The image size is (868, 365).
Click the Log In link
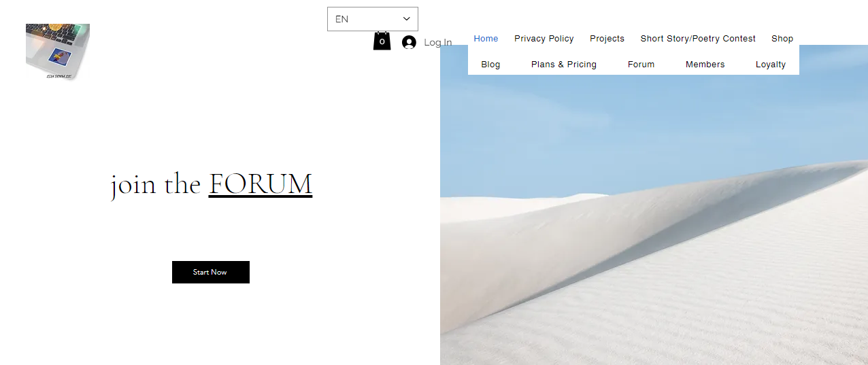pos(438,42)
